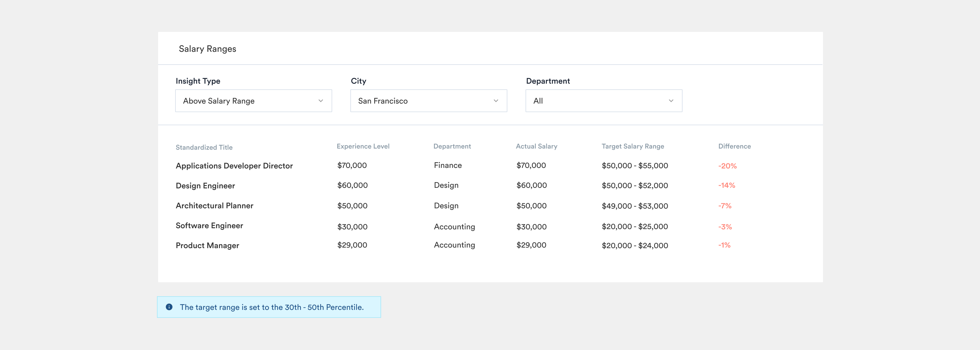The image size is (980, 350).
Task: Open the Department dropdown showing All
Action: click(604, 101)
